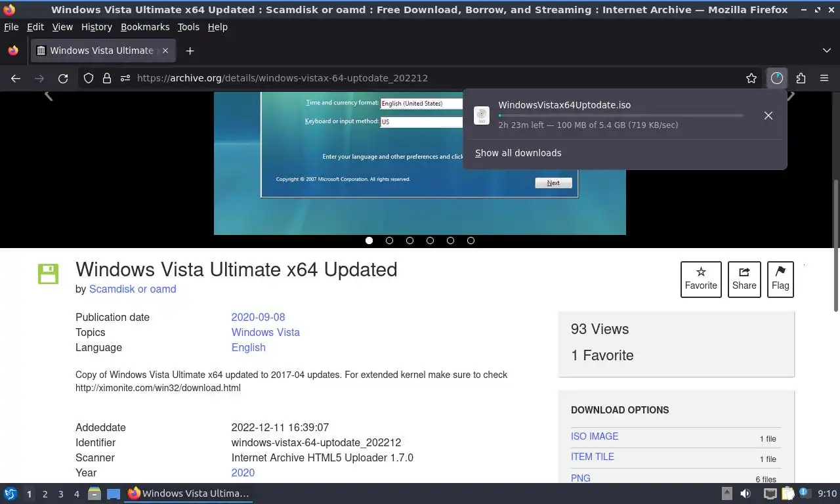Image resolution: width=840 pixels, height=504 pixels.
Task: Click the green floppy disk software icon
Action: pyautogui.click(x=48, y=274)
